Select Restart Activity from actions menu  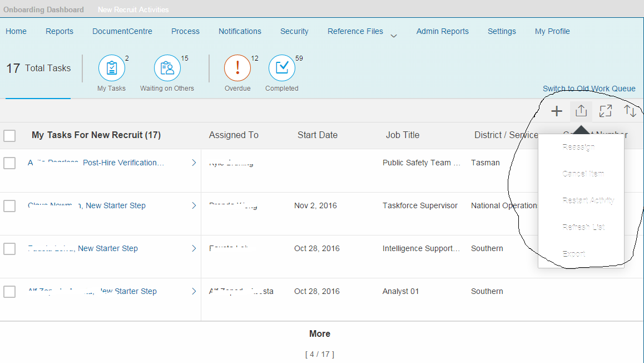point(588,200)
